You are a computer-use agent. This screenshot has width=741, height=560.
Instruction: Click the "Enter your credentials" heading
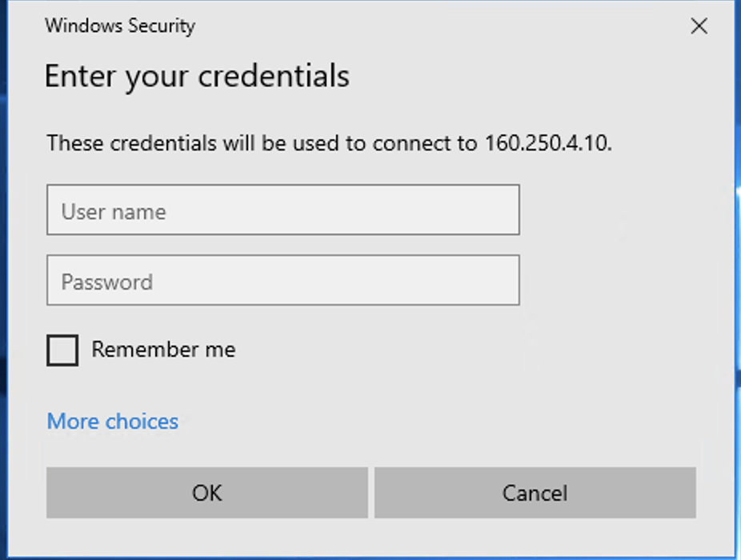[197, 77]
